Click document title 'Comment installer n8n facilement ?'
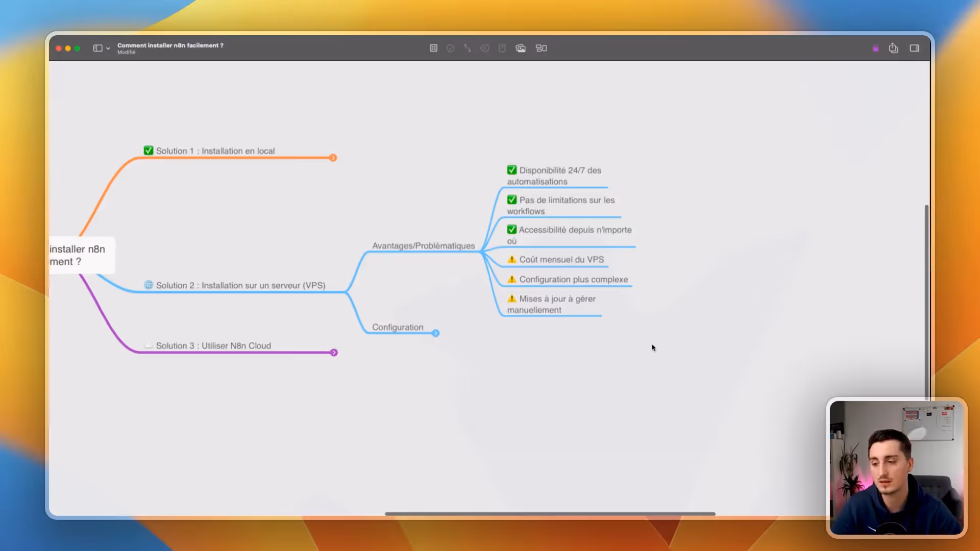The height and width of the screenshot is (551, 980). tap(170, 45)
